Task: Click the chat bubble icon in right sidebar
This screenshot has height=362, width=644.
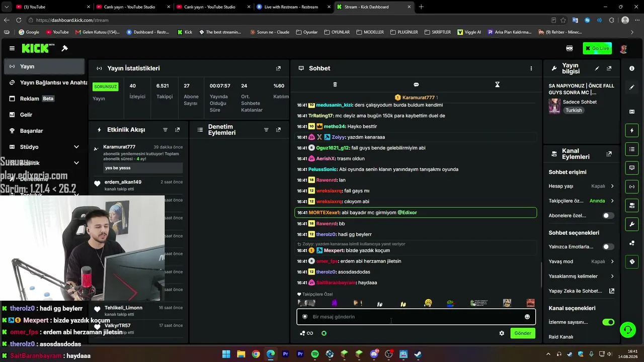Action: [632, 168]
